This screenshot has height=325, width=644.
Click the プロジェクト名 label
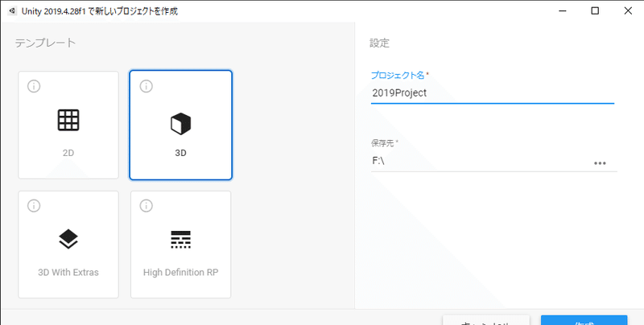coord(398,75)
